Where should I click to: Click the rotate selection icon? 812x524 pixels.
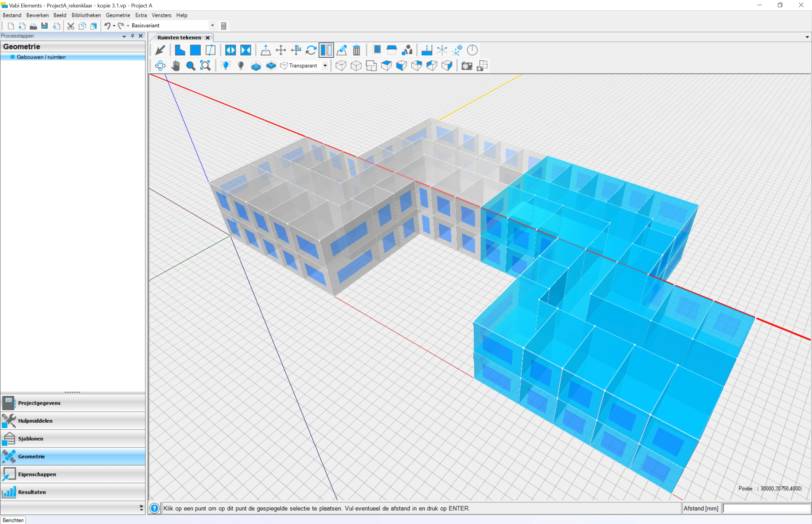click(x=311, y=50)
